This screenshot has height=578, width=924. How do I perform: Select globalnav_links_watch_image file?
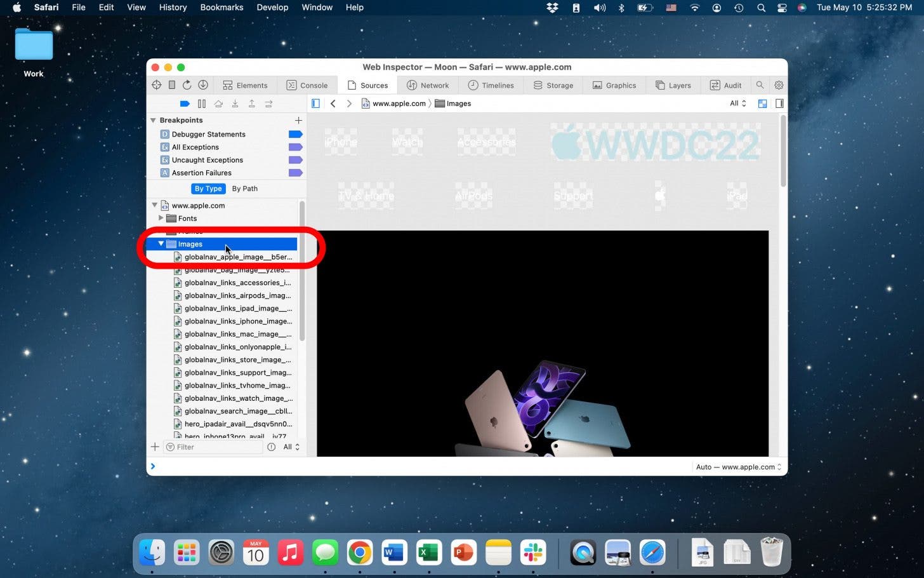click(x=233, y=398)
